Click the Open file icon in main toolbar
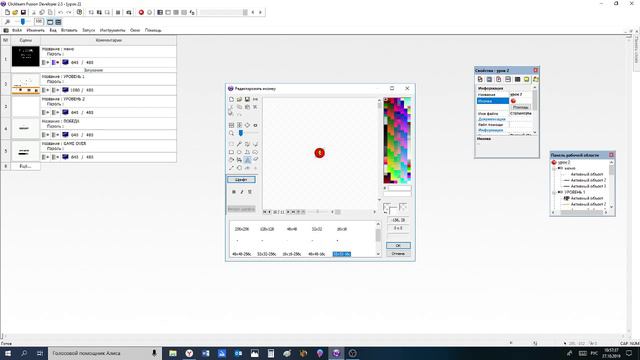Screen dimensions: 640x360 [15, 13]
